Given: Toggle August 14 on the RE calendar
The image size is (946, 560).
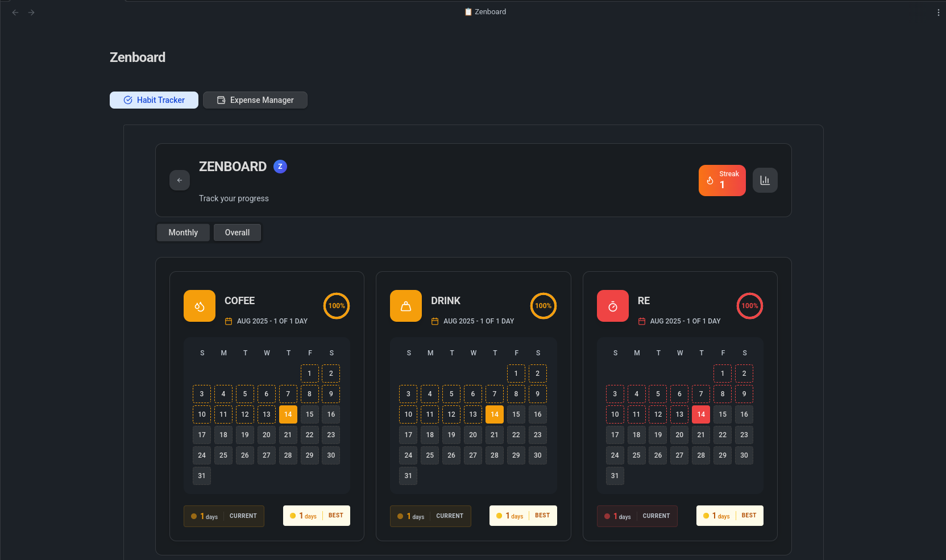Looking at the screenshot, I should 700,414.
